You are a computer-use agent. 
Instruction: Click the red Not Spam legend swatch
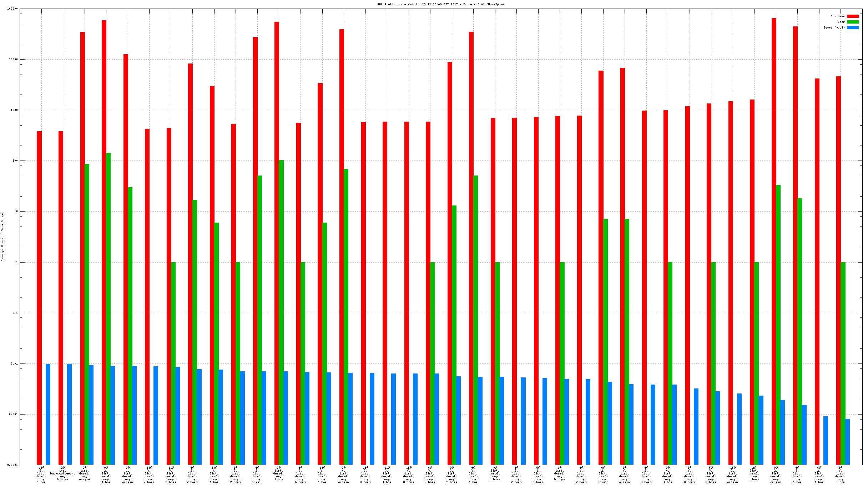(853, 16)
